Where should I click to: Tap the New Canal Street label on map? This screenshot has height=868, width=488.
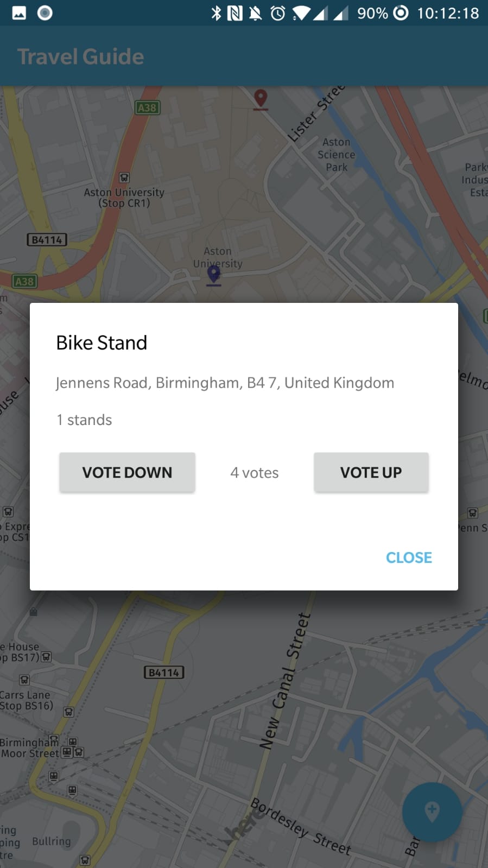pos(285,681)
